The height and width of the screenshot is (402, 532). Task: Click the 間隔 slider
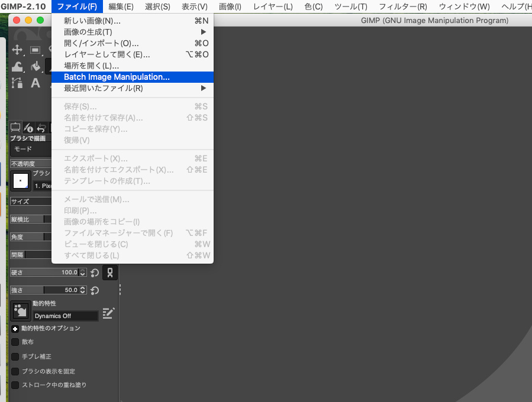pyautogui.click(x=31, y=255)
